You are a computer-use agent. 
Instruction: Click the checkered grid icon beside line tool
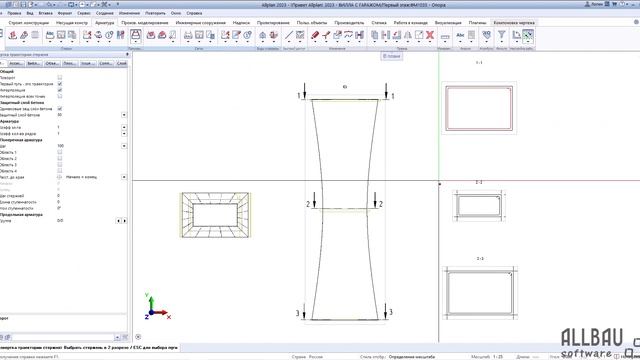click(300, 35)
